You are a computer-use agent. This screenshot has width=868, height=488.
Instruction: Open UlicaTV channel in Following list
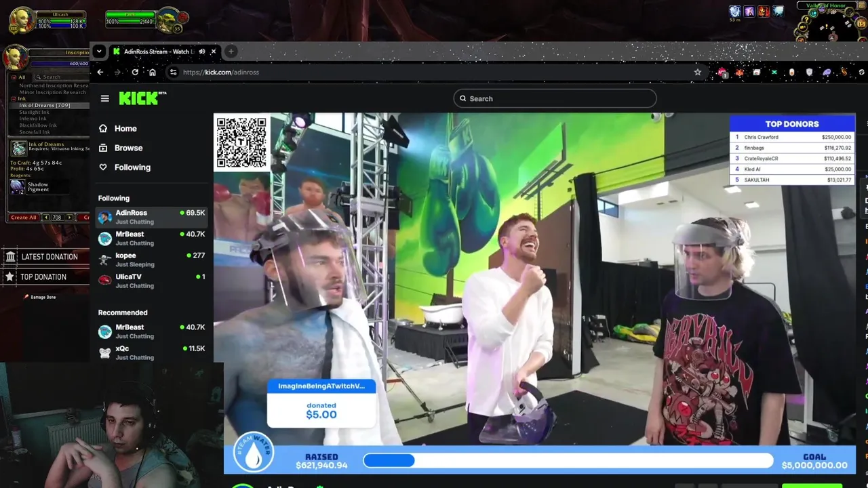pos(151,281)
